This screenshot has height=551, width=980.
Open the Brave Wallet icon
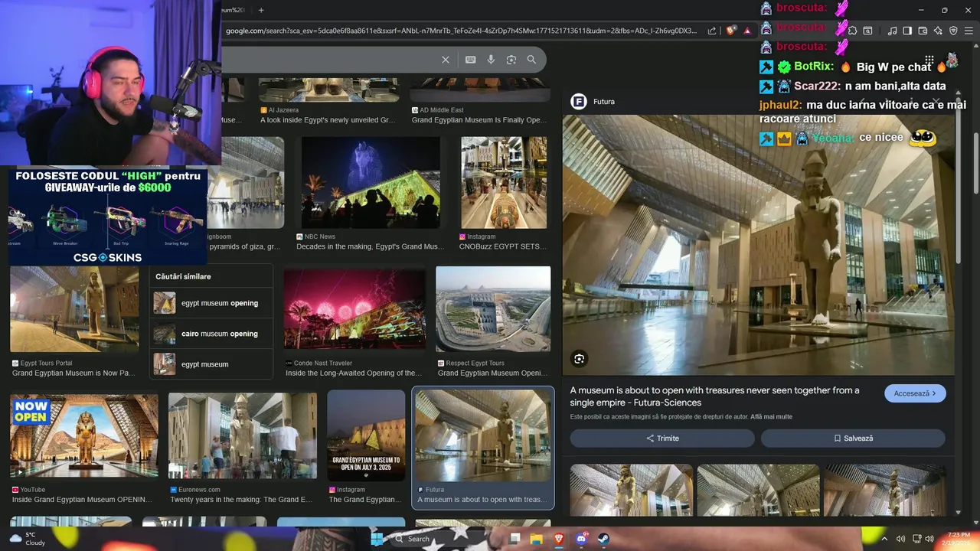923,31
